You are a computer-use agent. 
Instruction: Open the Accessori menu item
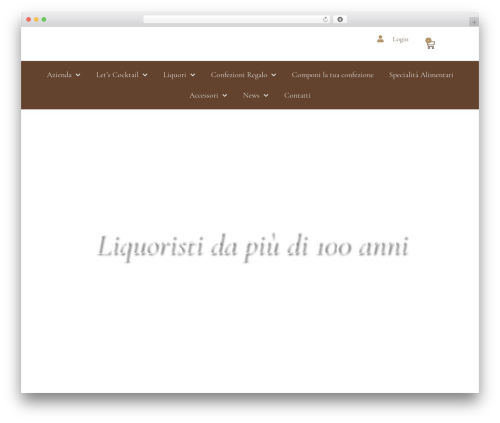(x=204, y=95)
